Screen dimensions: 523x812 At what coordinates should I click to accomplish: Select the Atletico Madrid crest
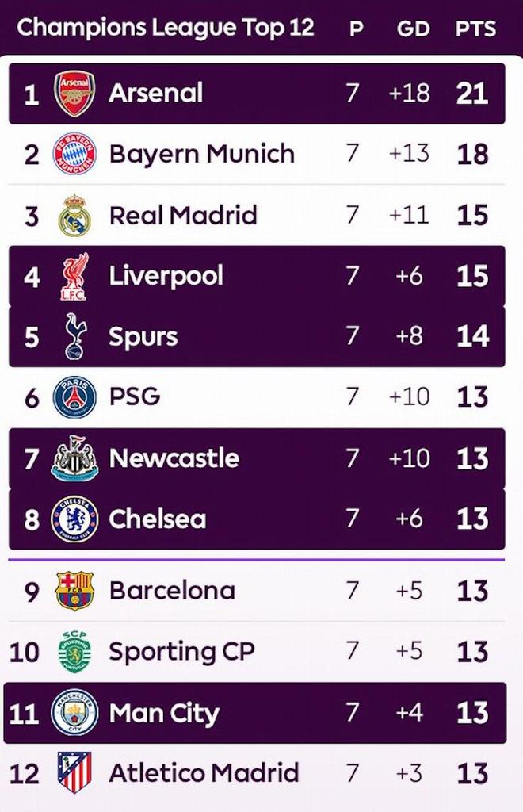74,772
